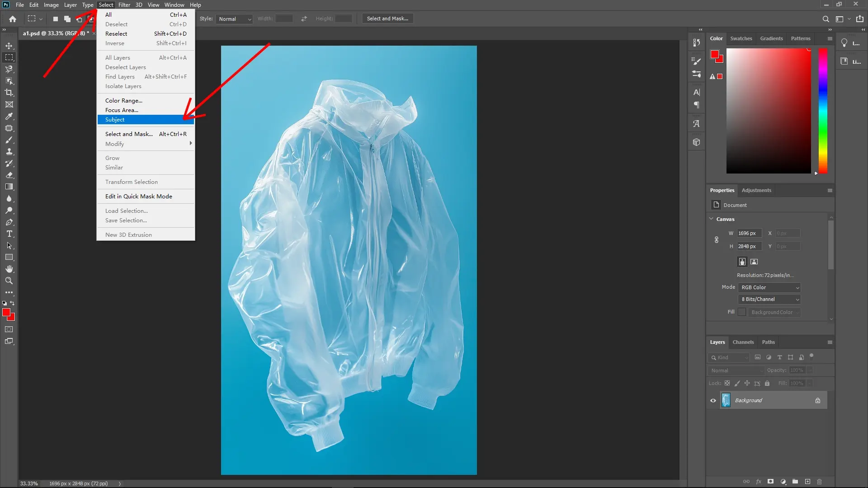Viewport: 868px width, 488px height.
Task: Select the Eyedropper tool
Action: [x=9, y=117]
